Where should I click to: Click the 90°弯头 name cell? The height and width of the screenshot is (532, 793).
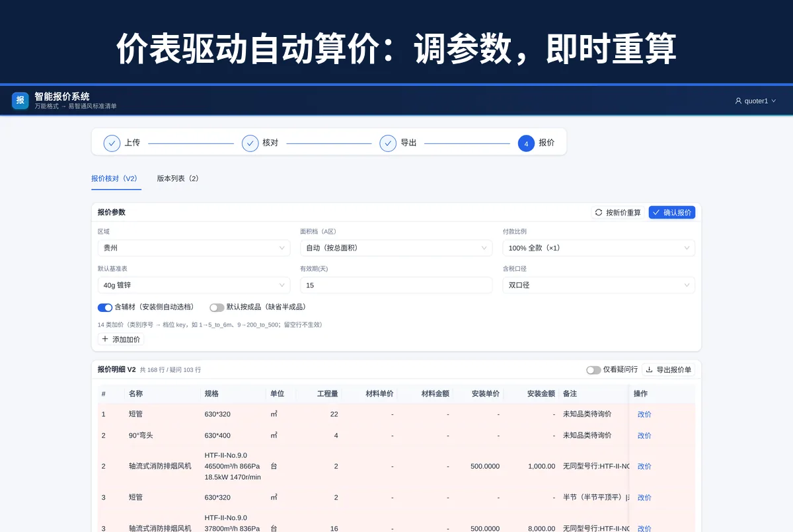tap(140, 436)
